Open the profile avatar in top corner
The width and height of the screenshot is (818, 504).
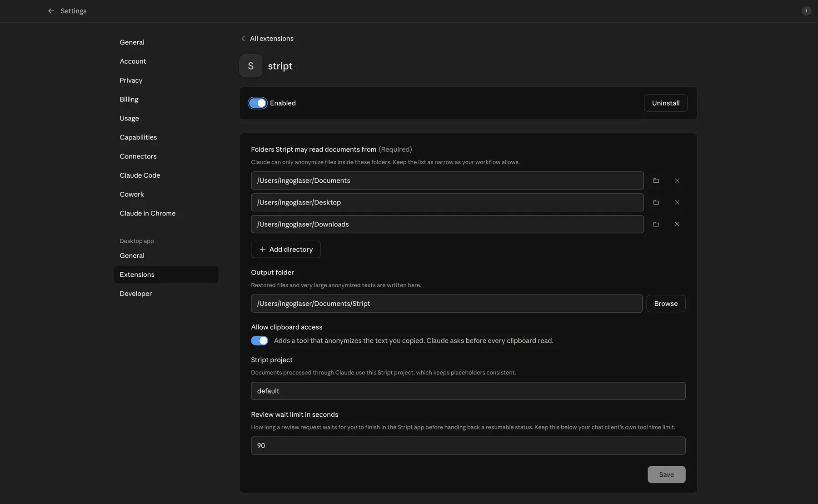click(x=806, y=11)
